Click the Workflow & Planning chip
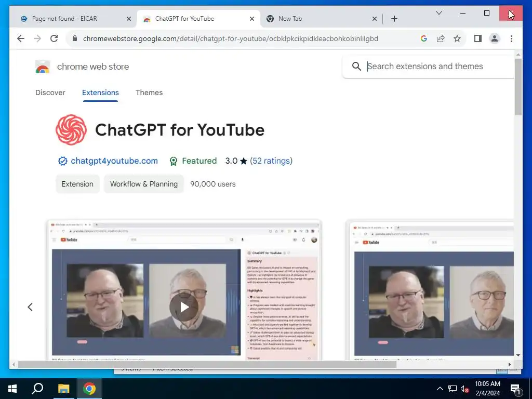 tap(144, 184)
